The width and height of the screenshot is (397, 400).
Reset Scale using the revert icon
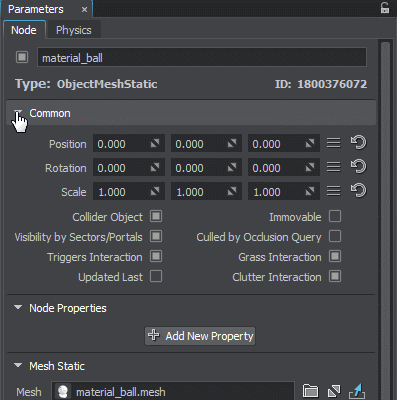pyautogui.click(x=358, y=191)
